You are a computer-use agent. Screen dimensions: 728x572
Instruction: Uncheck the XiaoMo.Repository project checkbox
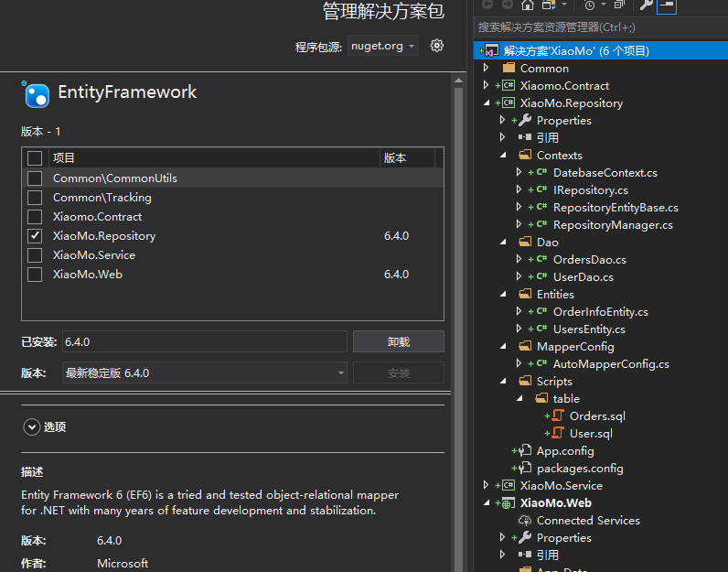coord(35,236)
